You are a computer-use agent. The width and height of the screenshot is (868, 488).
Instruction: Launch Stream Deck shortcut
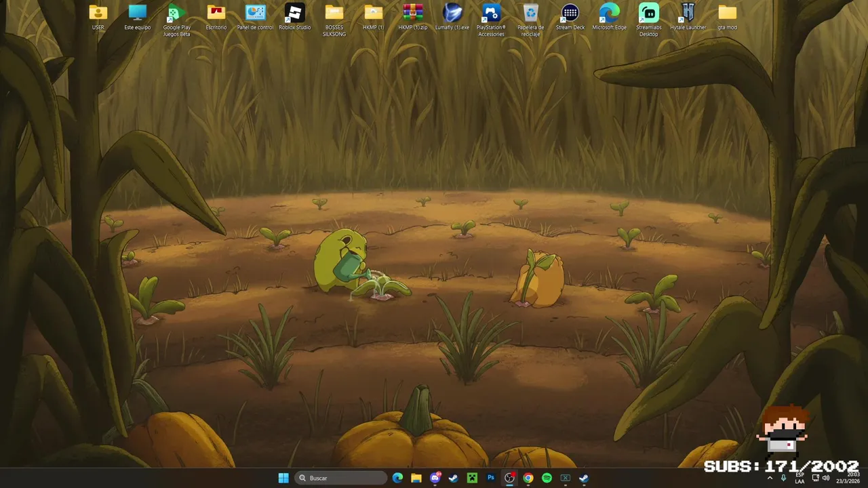570,17
